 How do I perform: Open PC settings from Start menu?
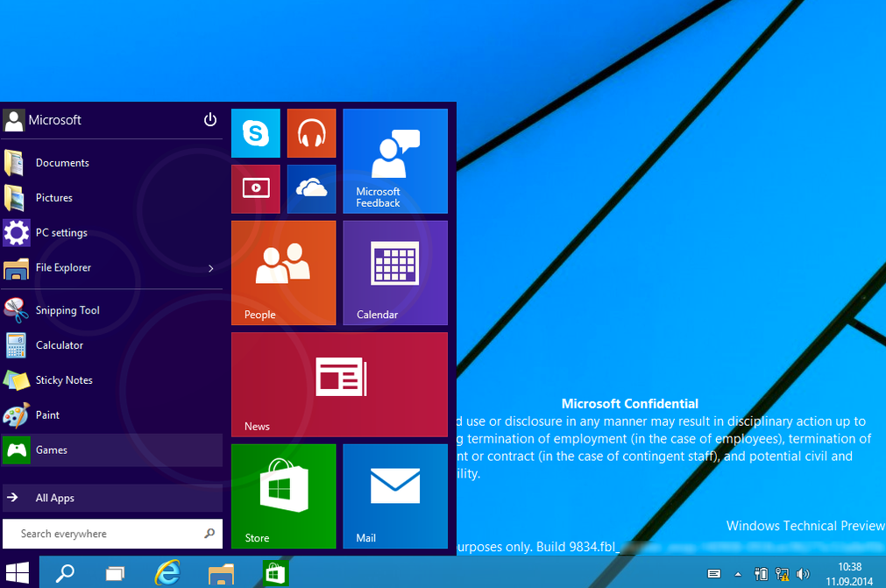point(60,233)
